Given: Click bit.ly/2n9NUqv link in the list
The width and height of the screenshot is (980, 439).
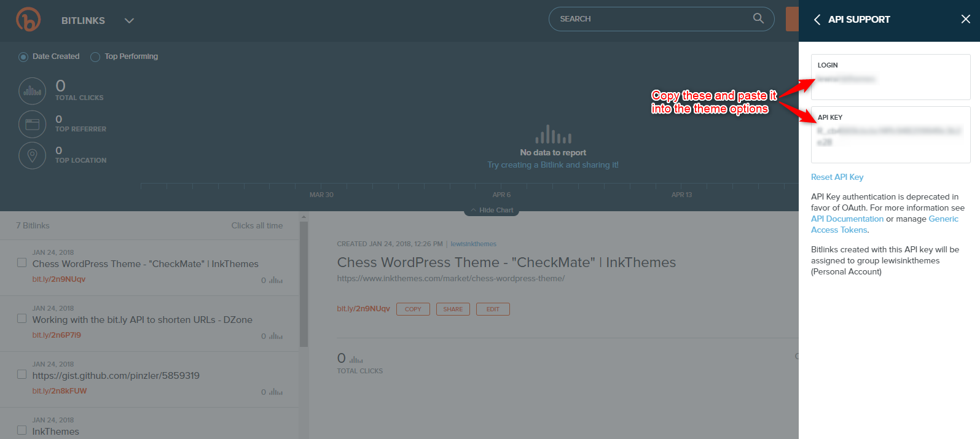Looking at the screenshot, I should [59, 279].
